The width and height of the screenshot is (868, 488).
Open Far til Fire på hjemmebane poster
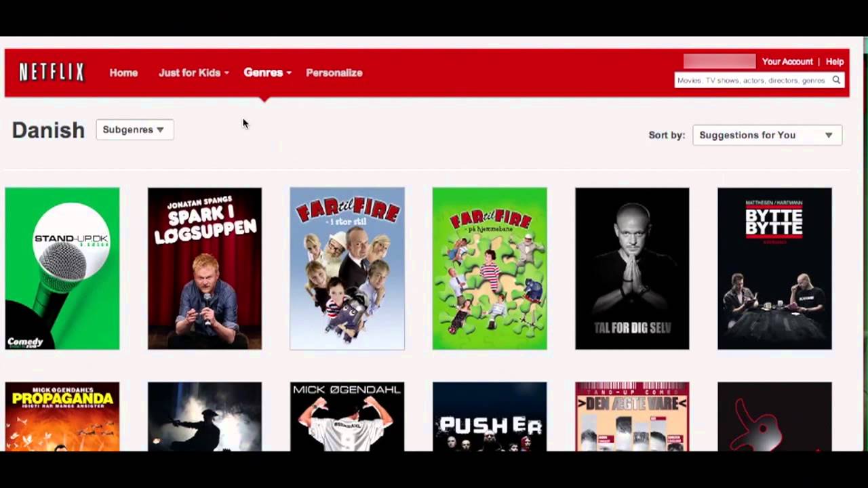point(490,268)
